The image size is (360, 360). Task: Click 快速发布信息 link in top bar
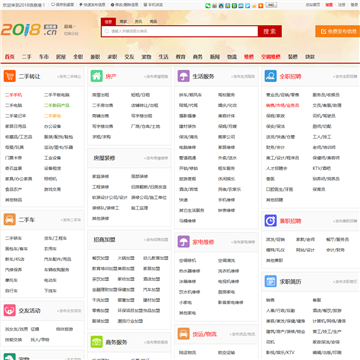click(x=92, y=5)
